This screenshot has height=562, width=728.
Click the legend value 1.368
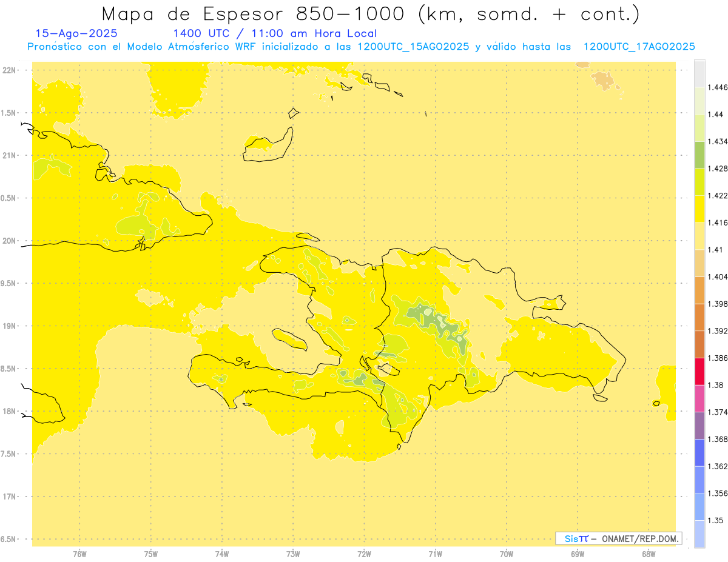tap(718, 439)
